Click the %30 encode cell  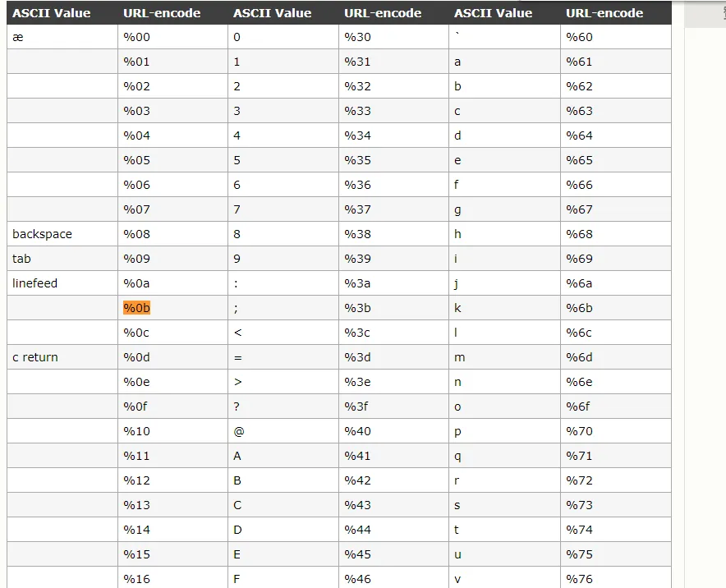pos(358,37)
